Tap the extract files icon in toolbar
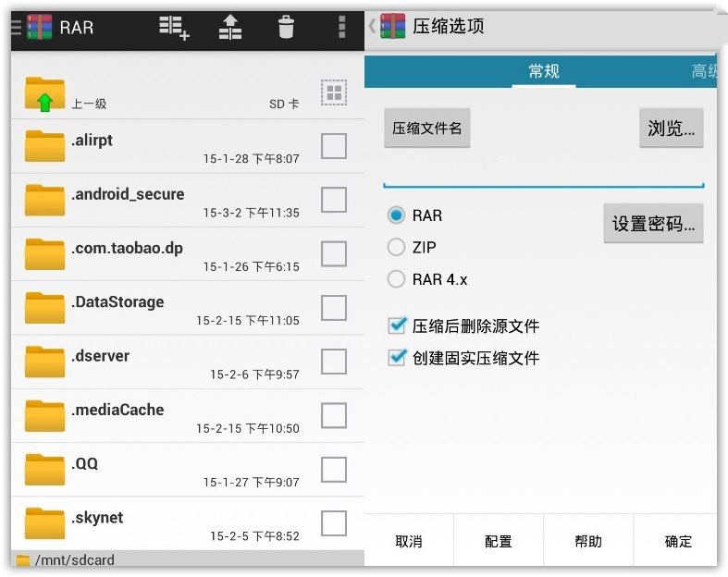728x577 pixels. click(x=230, y=28)
